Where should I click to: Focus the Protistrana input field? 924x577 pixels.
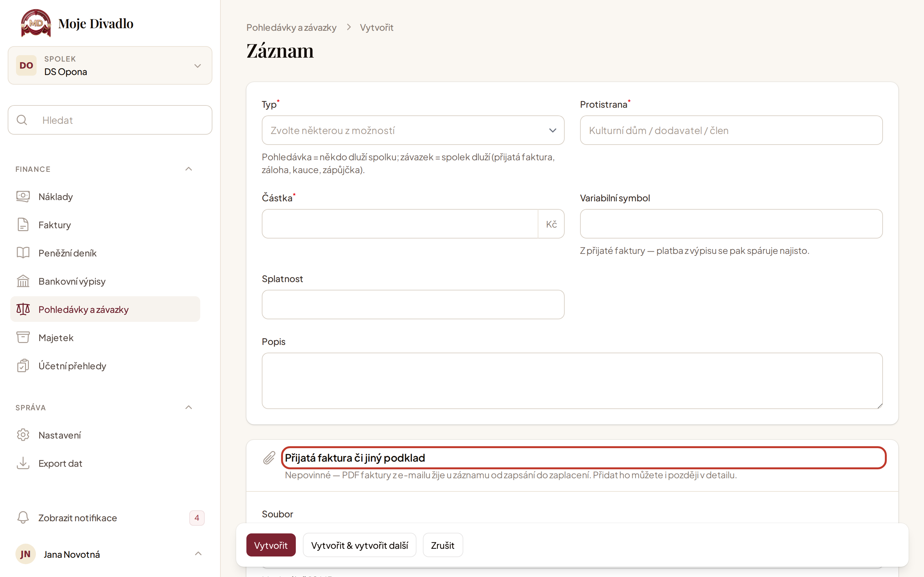coord(731,130)
